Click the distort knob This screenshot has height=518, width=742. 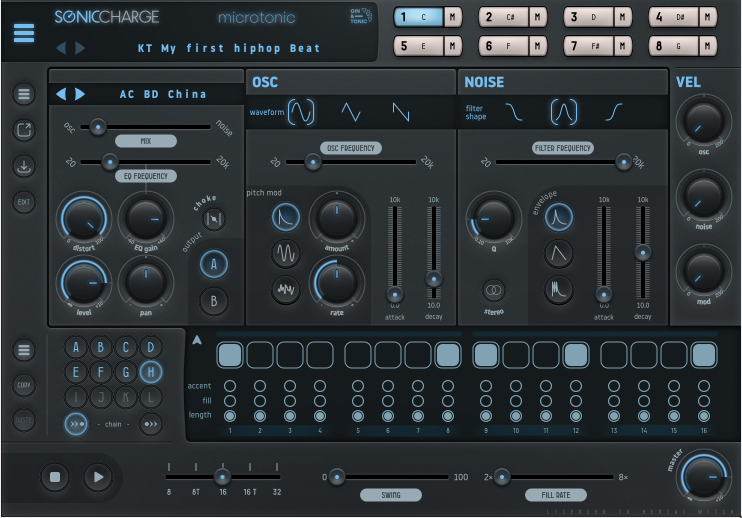(84, 219)
